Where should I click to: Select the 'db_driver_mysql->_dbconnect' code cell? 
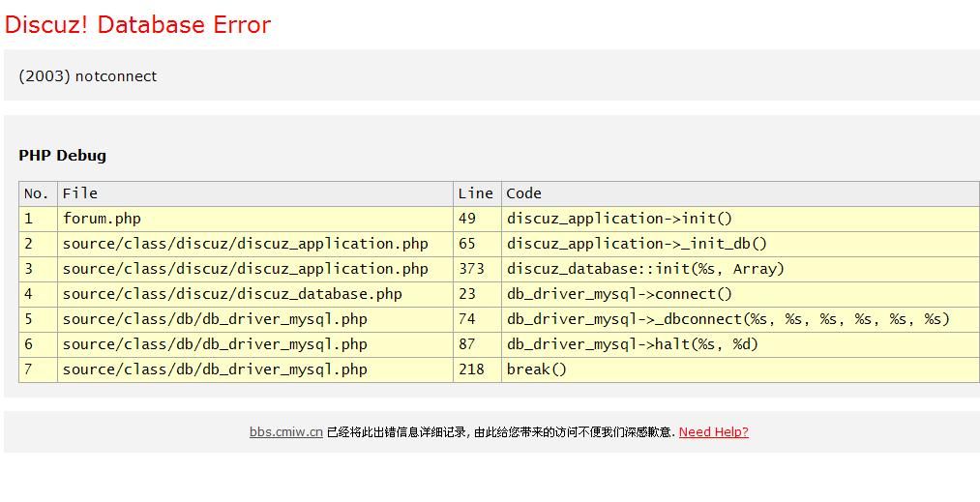[741, 319]
